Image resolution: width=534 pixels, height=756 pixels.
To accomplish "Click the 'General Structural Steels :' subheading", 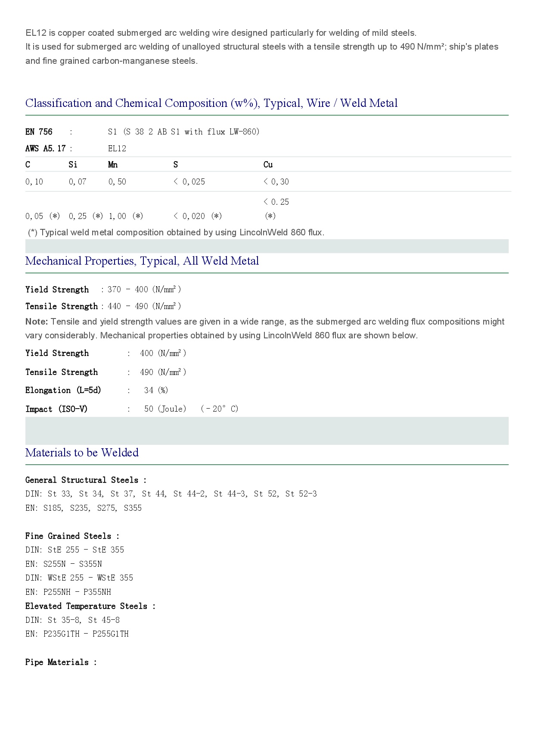I will click(x=86, y=480).
